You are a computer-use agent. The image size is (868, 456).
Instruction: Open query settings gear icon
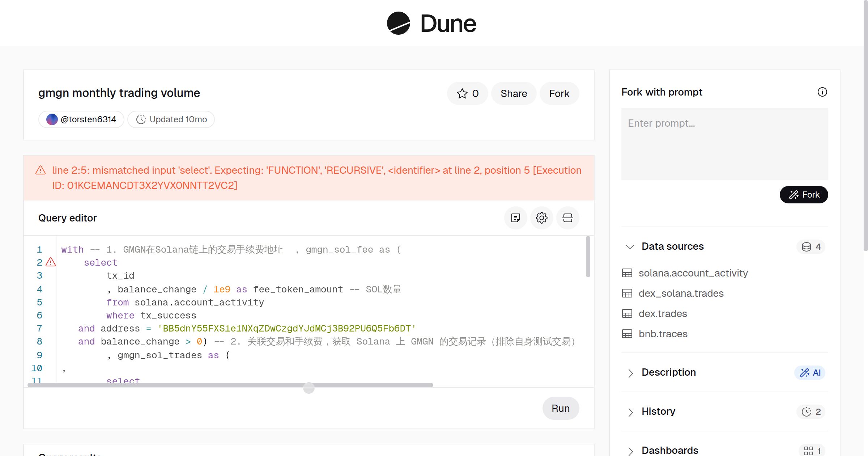[x=541, y=218]
